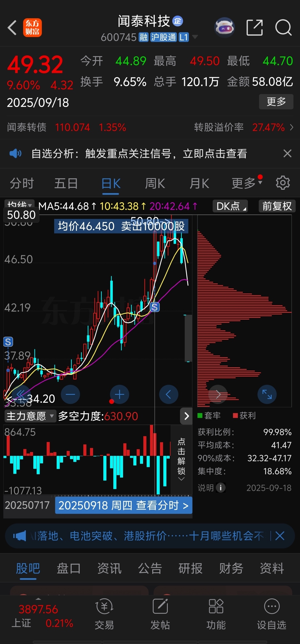Tap the 说明 info icon
The width and height of the screenshot is (300, 644).
click(221, 488)
